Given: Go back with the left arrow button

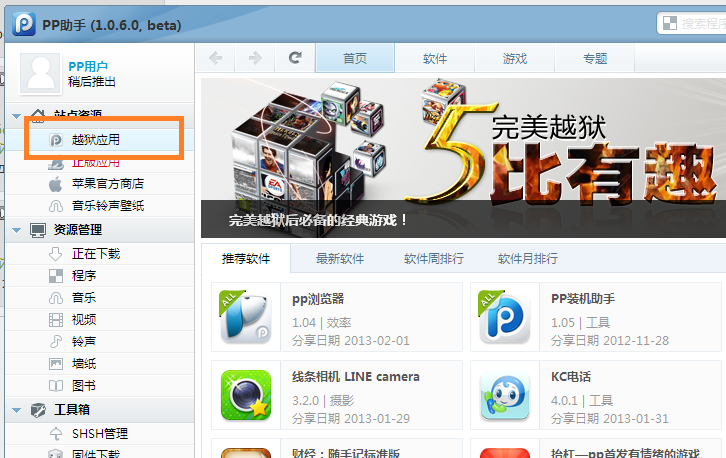Looking at the screenshot, I should click(x=215, y=58).
